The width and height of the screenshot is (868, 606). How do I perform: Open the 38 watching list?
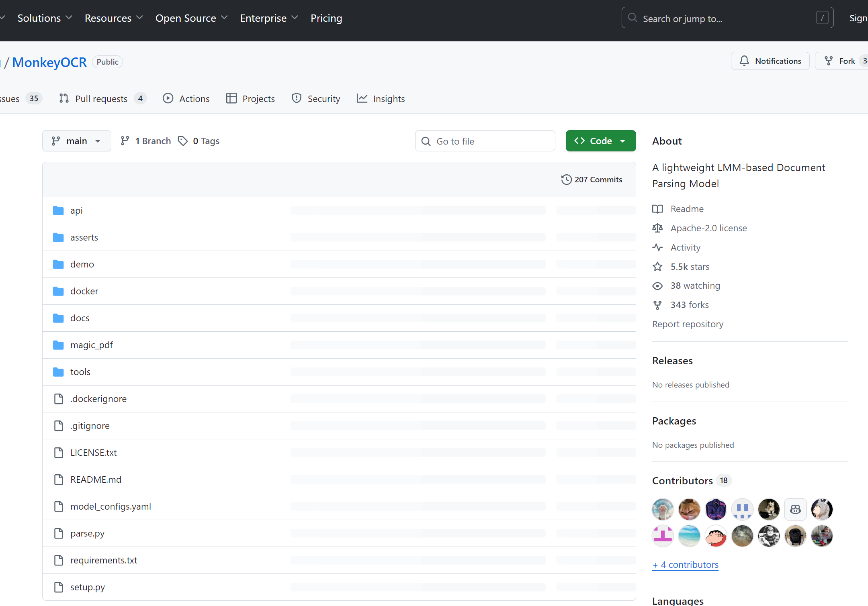tap(695, 286)
